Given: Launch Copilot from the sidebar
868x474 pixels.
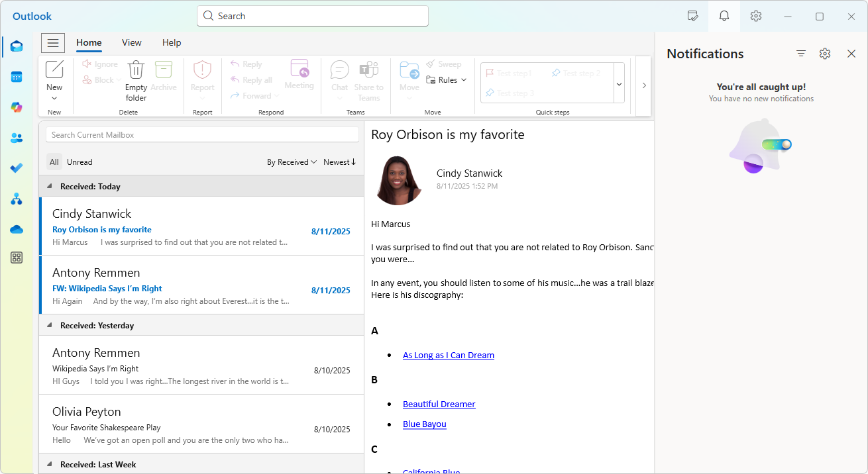Looking at the screenshot, I should pyautogui.click(x=17, y=107).
